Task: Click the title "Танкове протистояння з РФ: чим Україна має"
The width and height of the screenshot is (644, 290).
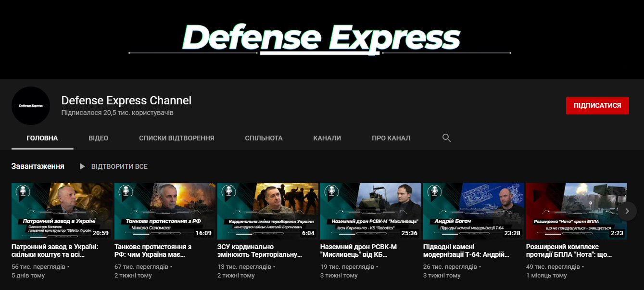Action: [x=153, y=251]
